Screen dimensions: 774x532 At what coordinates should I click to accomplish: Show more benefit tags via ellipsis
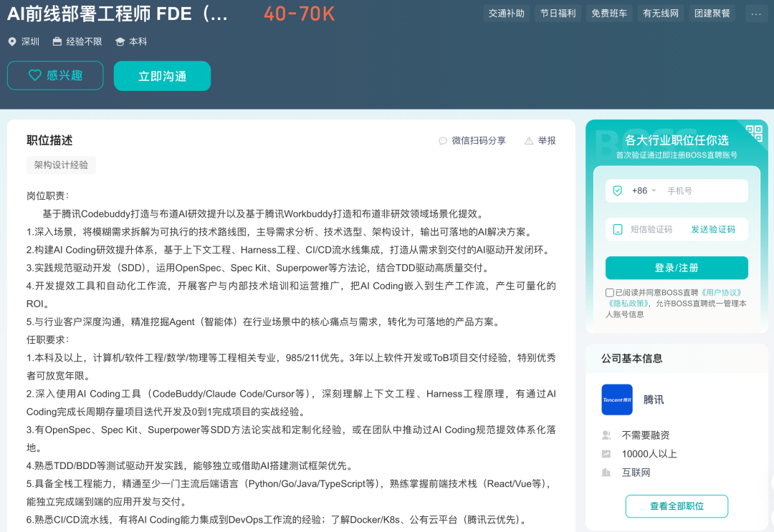(x=756, y=14)
